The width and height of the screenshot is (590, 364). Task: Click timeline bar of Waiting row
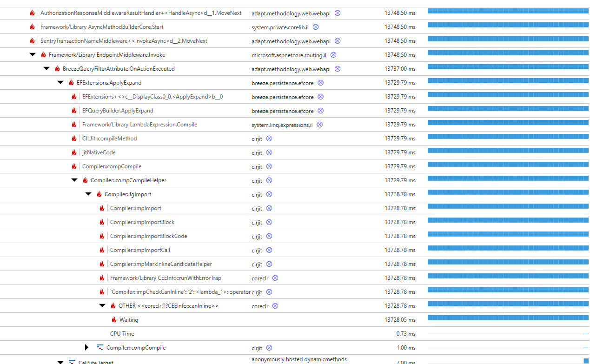[x=508, y=318]
